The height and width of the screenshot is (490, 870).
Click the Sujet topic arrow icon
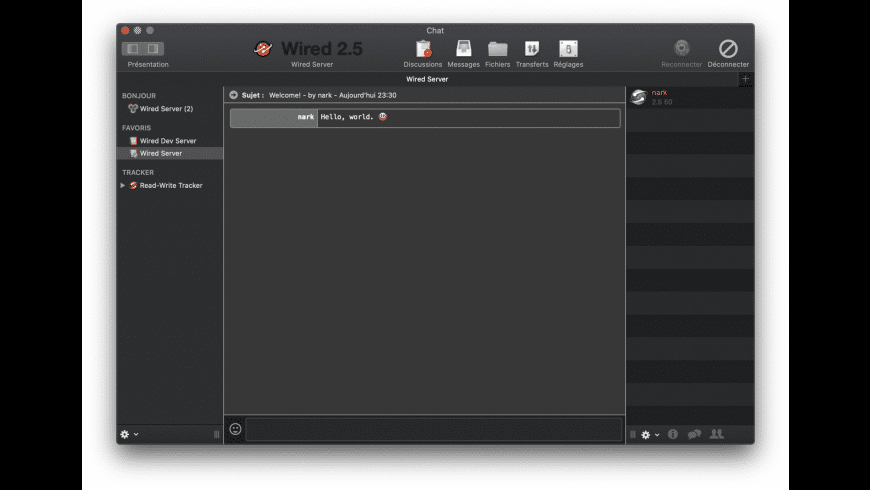click(x=234, y=95)
